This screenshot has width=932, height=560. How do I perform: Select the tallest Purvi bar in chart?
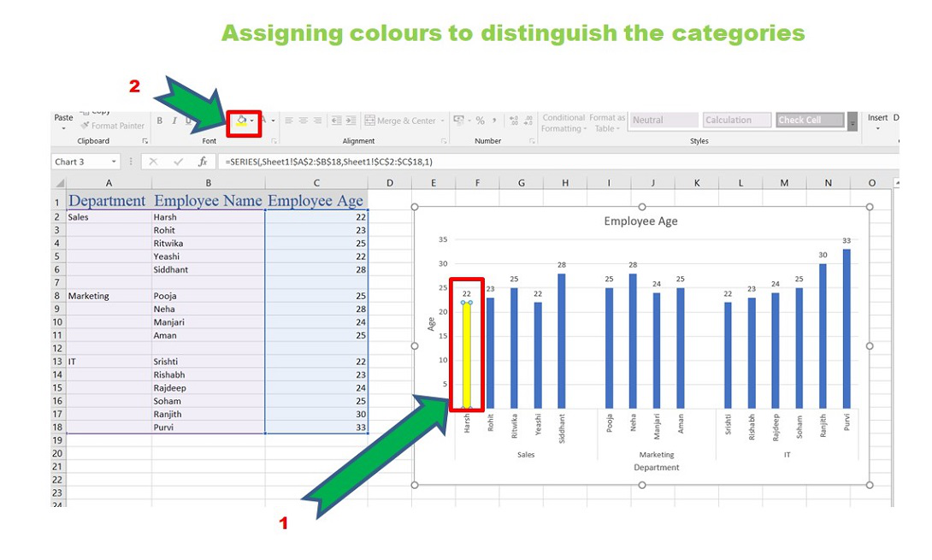(x=846, y=329)
